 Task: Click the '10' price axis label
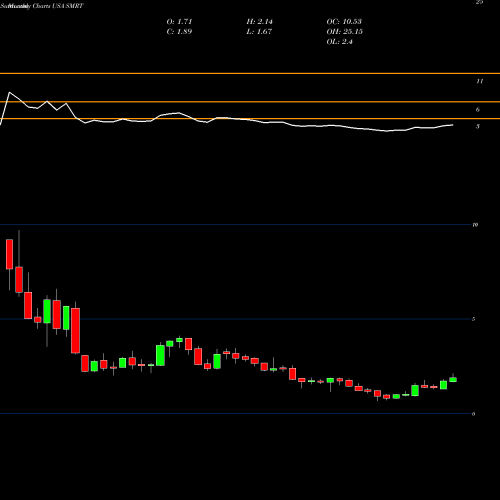click(475, 225)
